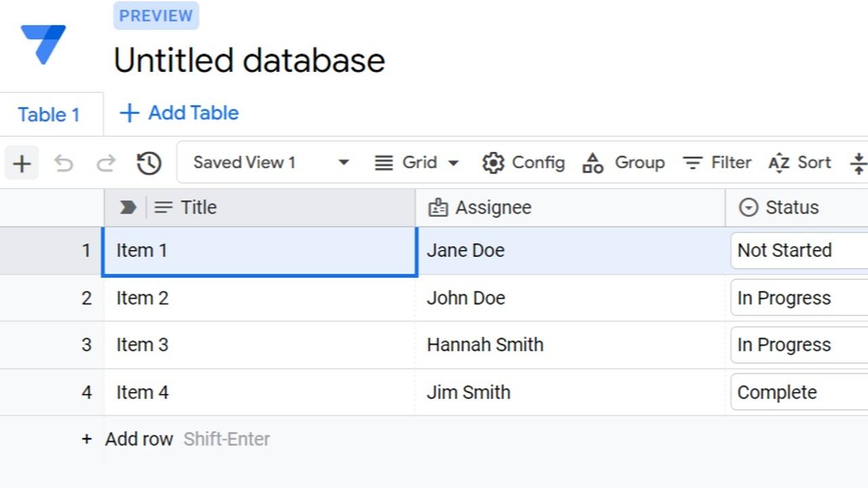Sort rows with AZ Sort
868x488 pixels.
point(800,163)
